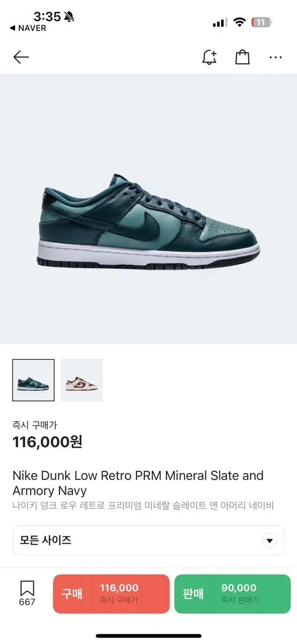Tap the Nike Dunk Low Retro PRM title

[138, 483]
